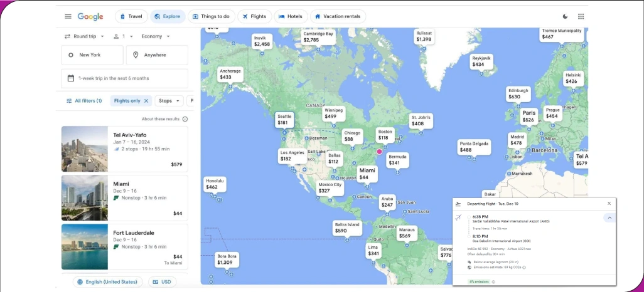Image resolution: width=644 pixels, height=292 pixels.
Task: Select Boston $118 map marker
Action: (x=385, y=135)
